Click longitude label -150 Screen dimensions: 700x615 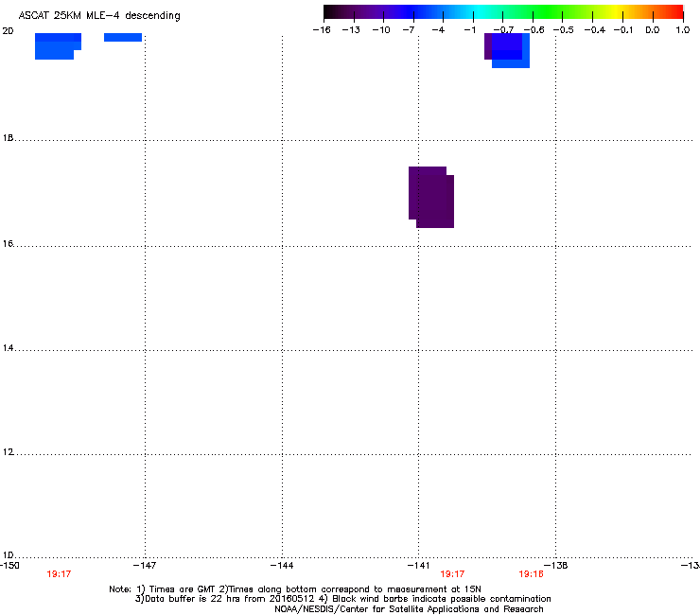coord(9,566)
